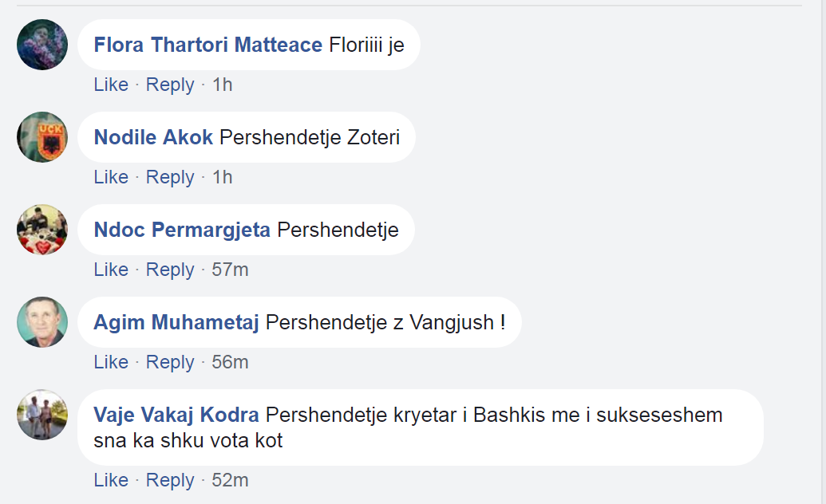
Task: Click Agim Muhametaj's profile picture
Action: click(x=42, y=322)
